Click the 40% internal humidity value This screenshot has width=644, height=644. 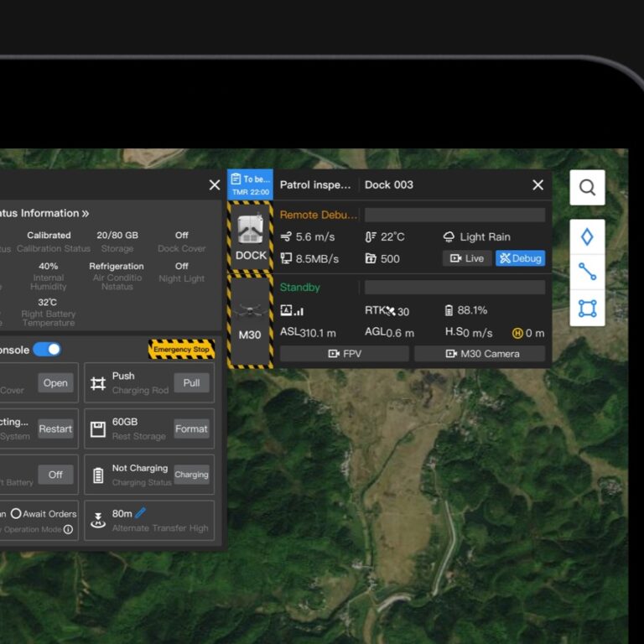49,266
